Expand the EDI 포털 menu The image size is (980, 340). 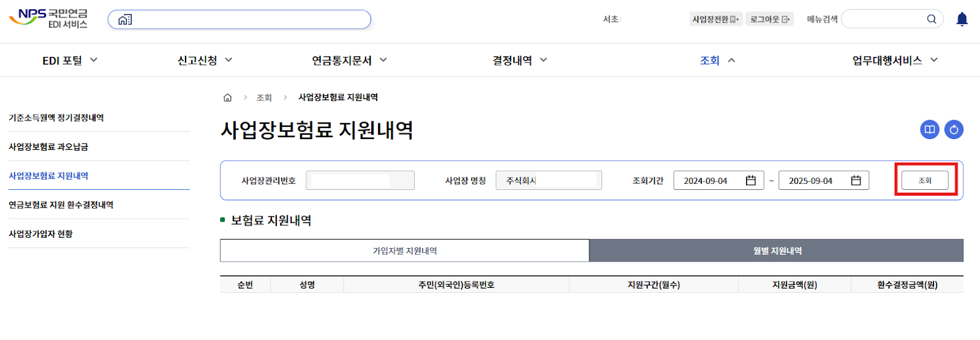(70, 61)
